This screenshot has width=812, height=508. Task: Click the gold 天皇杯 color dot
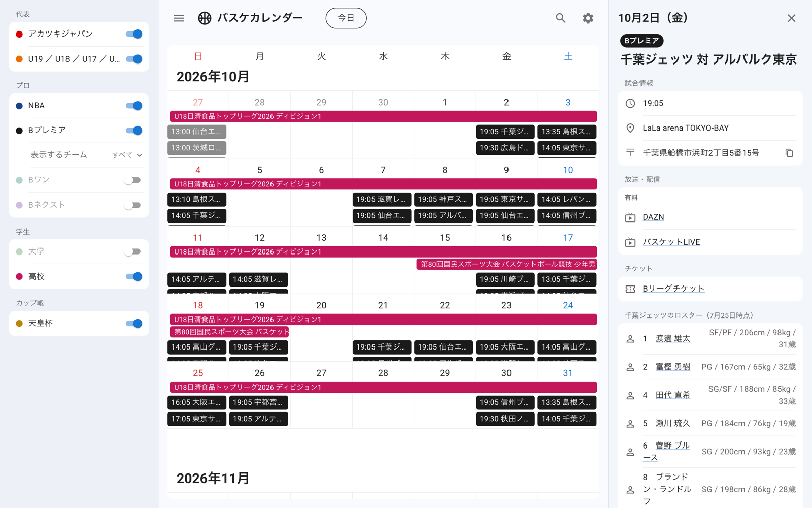click(19, 323)
